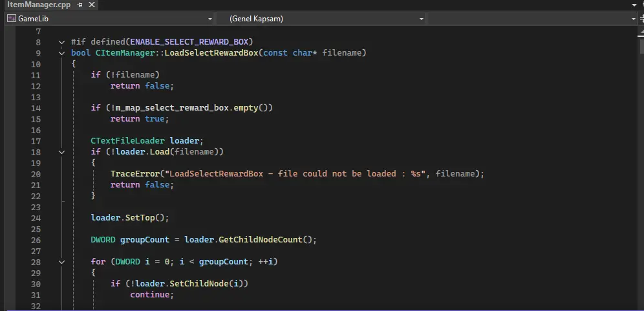Click on 'ENABLE_SELECT_REWARD_BOX' macro
This screenshot has width=644, height=311.
click(x=189, y=42)
